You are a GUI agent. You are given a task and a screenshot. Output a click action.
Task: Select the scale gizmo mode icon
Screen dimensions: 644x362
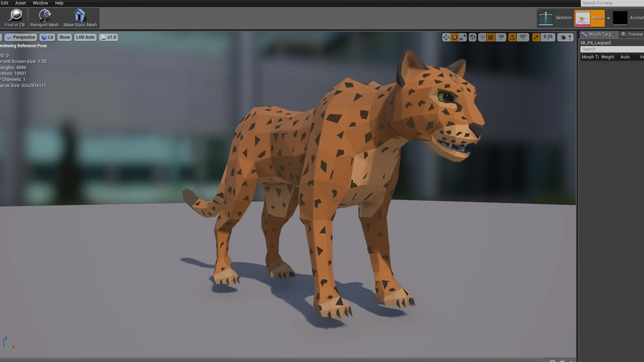point(463,37)
